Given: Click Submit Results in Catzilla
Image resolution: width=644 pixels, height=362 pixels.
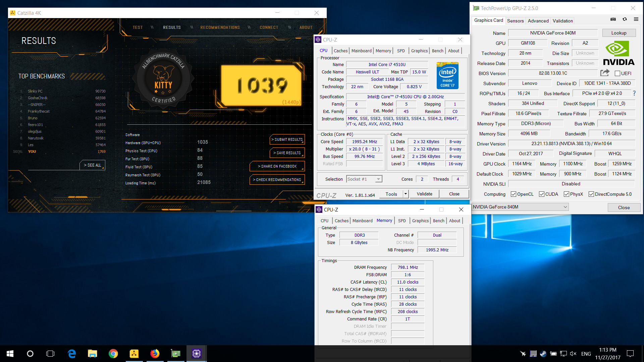Looking at the screenshot, I should click(x=287, y=139).
